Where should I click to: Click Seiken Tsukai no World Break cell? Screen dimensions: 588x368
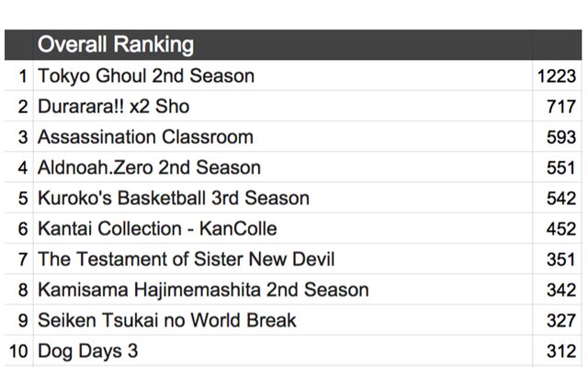283,320
